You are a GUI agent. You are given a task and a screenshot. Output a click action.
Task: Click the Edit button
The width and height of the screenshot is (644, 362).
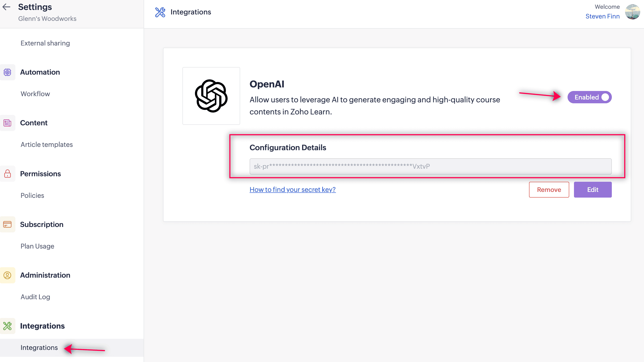click(592, 190)
